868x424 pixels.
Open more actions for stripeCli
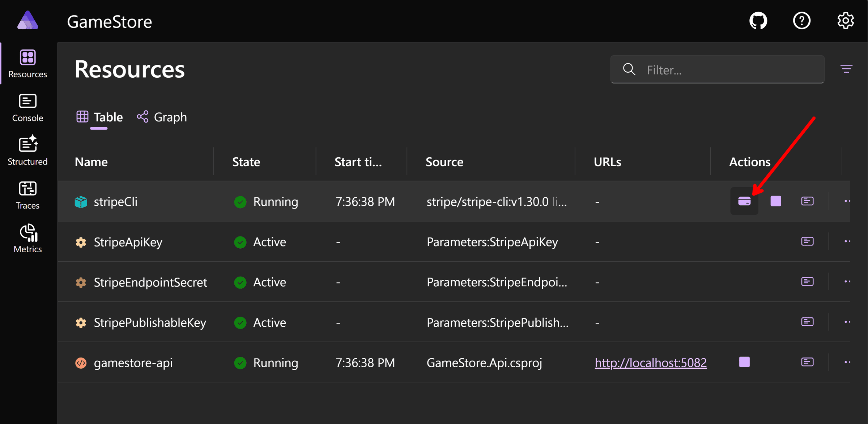pos(847,201)
